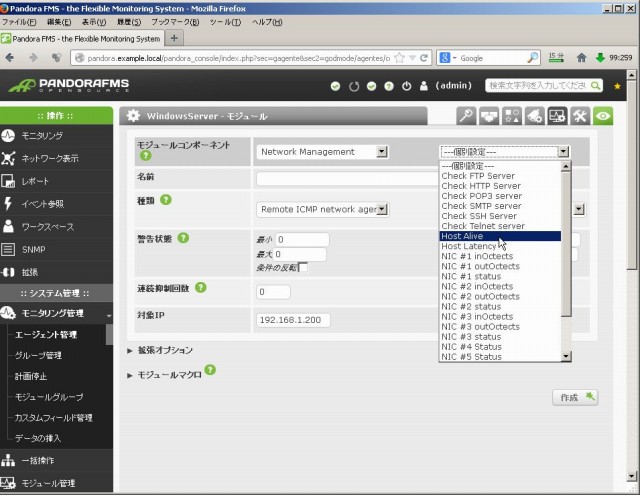Click the Google search field
The image size is (640, 495).
click(493, 58)
